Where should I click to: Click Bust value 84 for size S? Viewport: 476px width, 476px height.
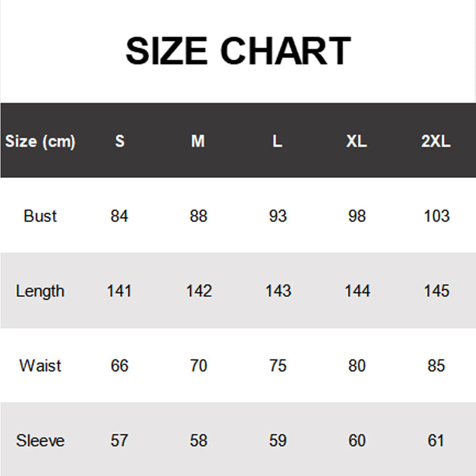click(120, 216)
